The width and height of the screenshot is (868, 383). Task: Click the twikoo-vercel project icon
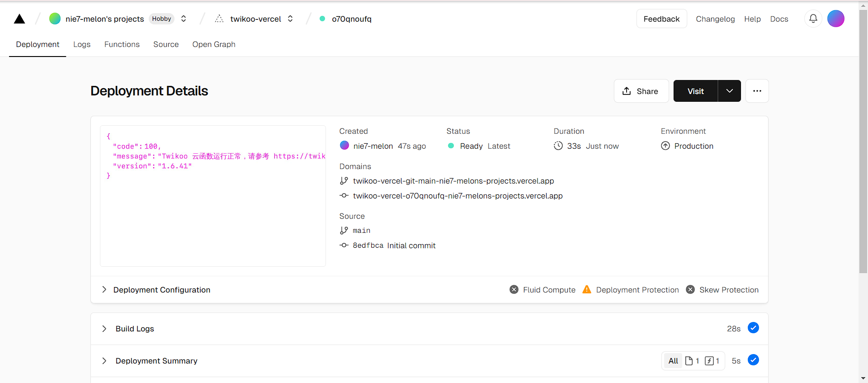(219, 19)
